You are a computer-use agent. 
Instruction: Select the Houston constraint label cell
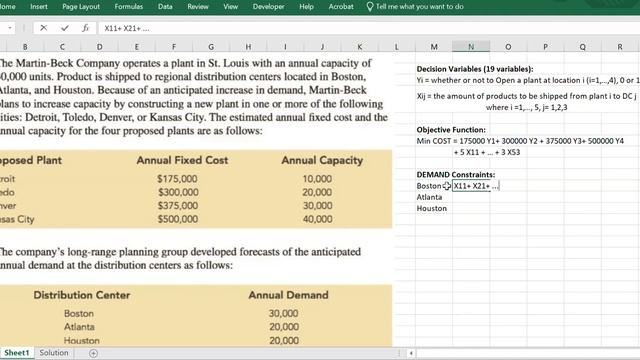[x=431, y=209]
